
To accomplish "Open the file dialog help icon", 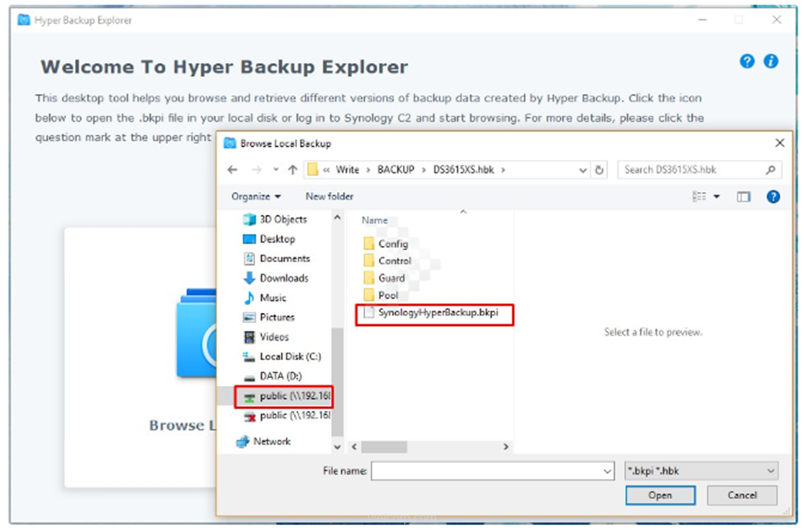I will [x=773, y=197].
